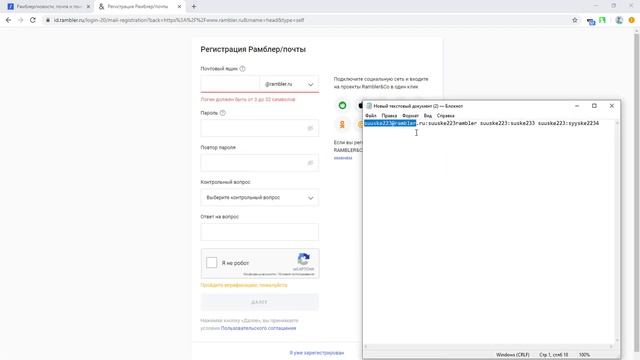The width and height of the screenshot is (640, 360).
Task: Open the @rambler.ru domain dropdown
Action: [x=289, y=84]
